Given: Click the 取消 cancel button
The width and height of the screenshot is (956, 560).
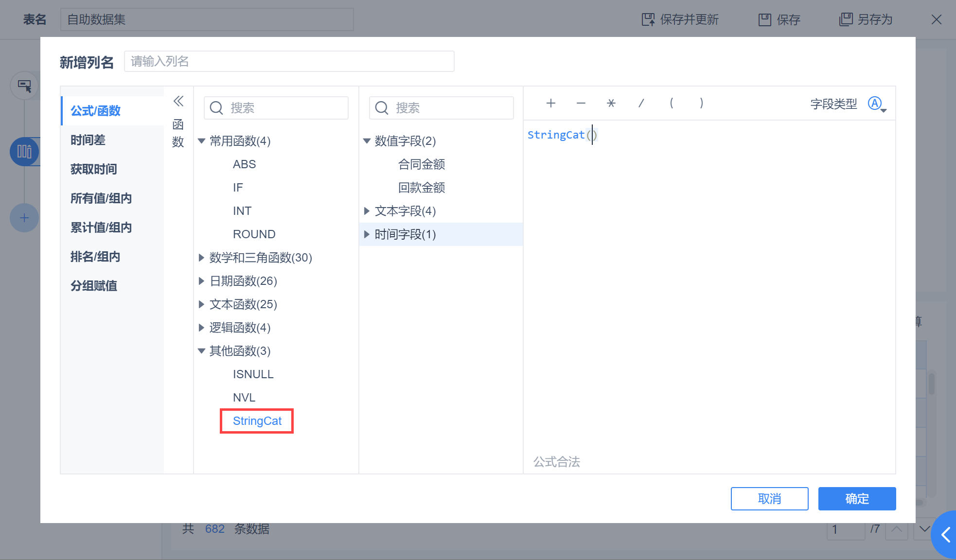Looking at the screenshot, I should 769,499.
